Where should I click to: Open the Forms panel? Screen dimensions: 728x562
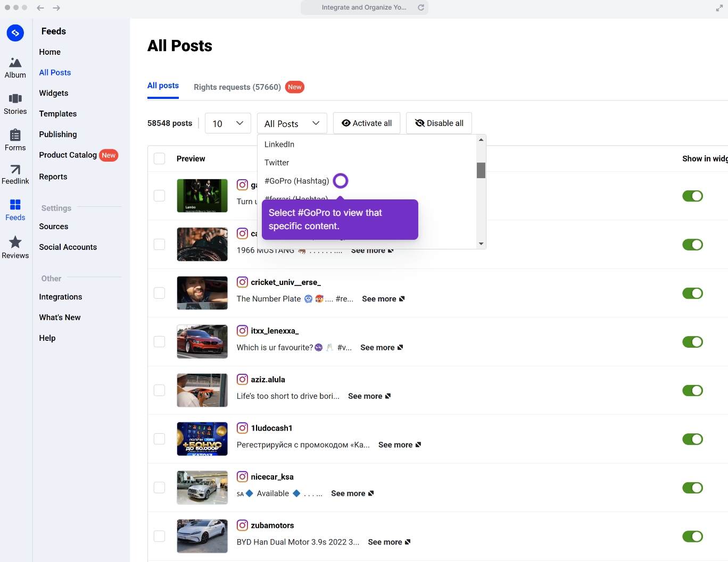(x=15, y=139)
